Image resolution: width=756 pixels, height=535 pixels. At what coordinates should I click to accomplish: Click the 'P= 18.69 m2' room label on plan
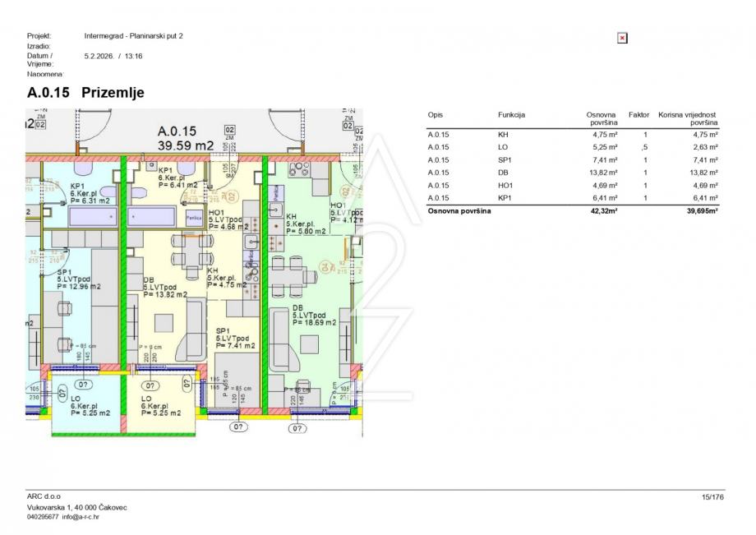(x=315, y=322)
